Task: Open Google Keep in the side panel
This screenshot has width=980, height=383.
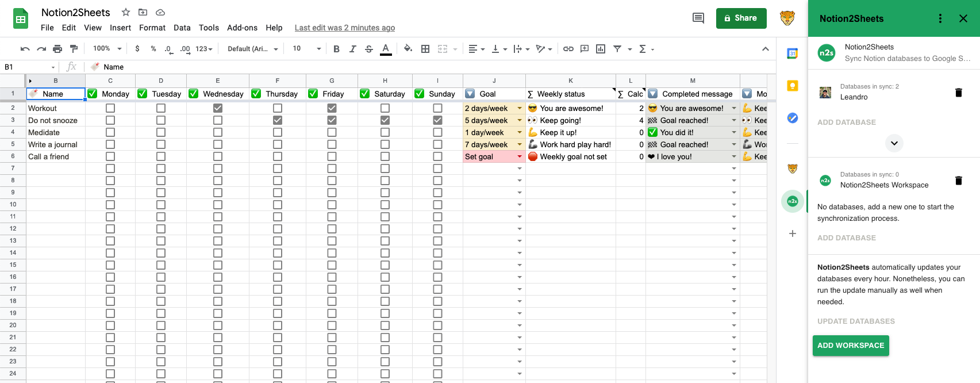Action: (793, 86)
